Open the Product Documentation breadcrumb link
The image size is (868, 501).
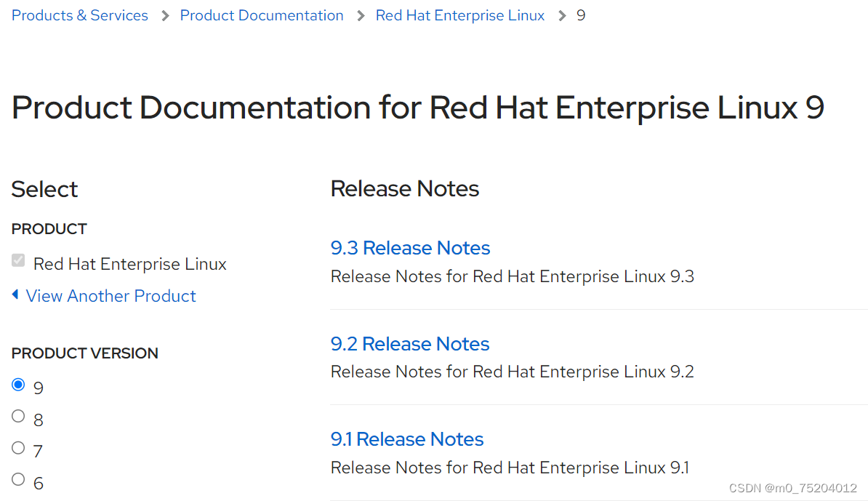(x=262, y=15)
